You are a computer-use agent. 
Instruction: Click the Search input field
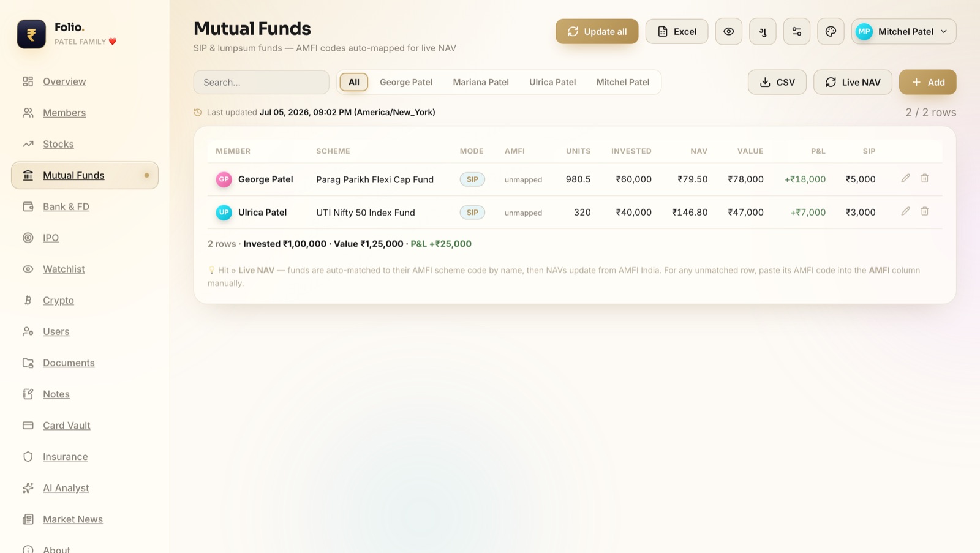tap(262, 82)
